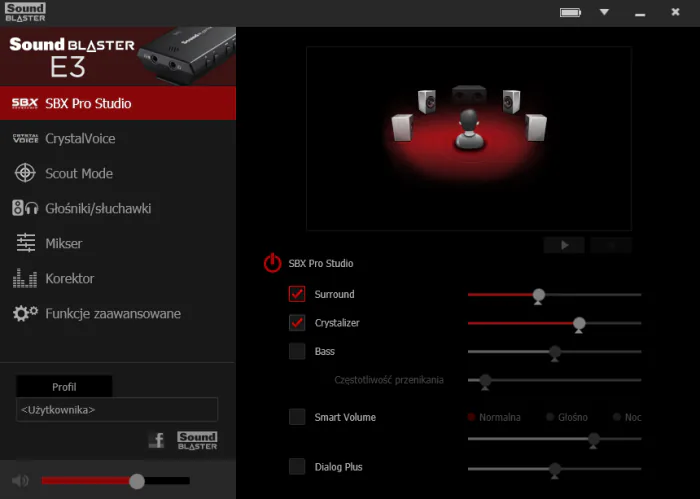The image size is (700, 499).
Task: Open the Korektor equalizer page
Action: click(x=118, y=278)
